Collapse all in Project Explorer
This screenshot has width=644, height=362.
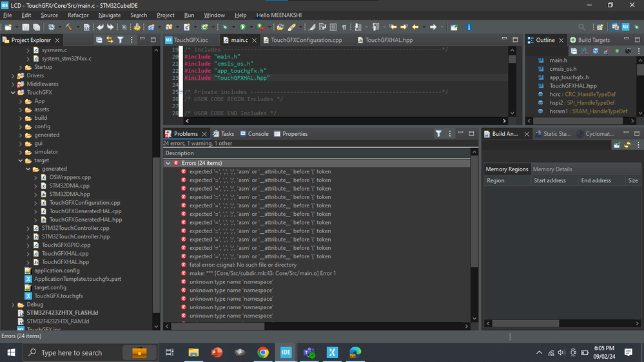click(x=99, y=40)
